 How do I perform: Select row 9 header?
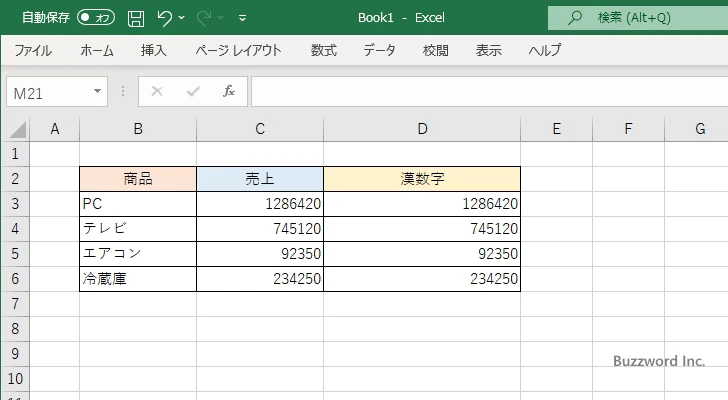coord(15,354)
